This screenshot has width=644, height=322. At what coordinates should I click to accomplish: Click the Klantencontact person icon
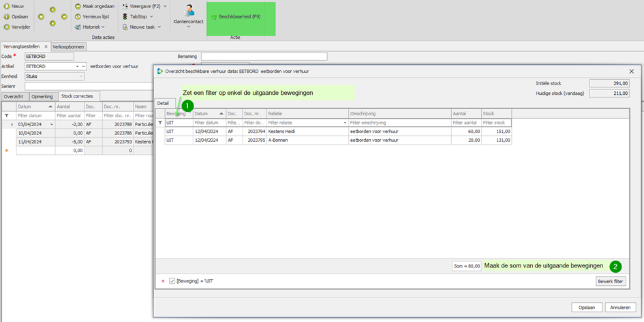(189, 11)
